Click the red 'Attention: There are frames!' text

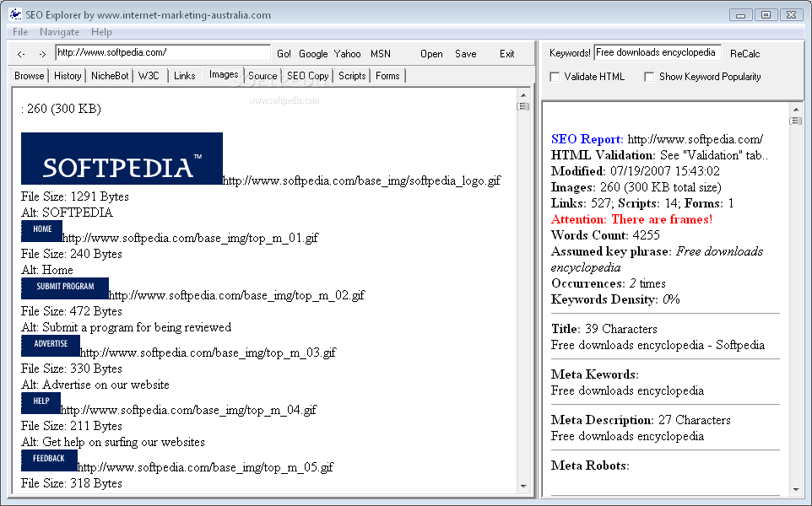[631, 219]
